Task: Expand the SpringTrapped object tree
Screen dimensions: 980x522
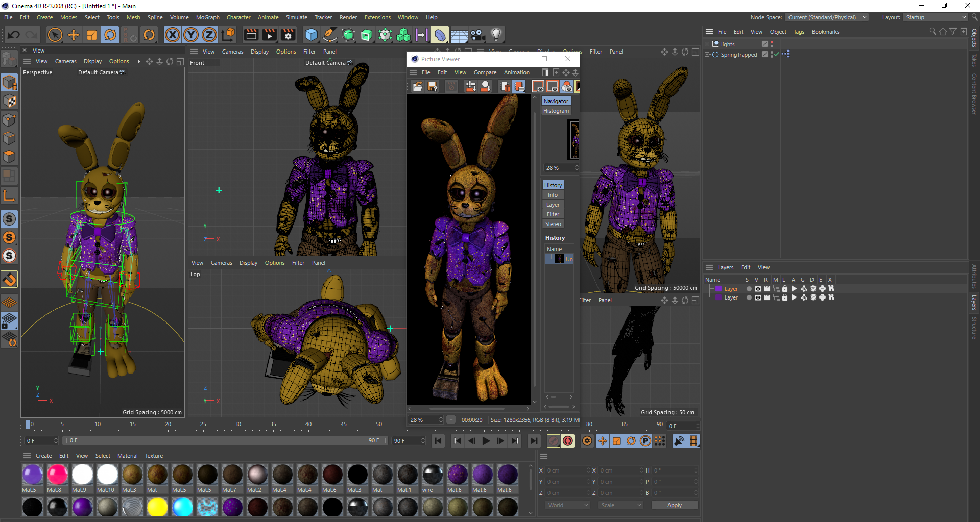Action: tap(707, 55)
